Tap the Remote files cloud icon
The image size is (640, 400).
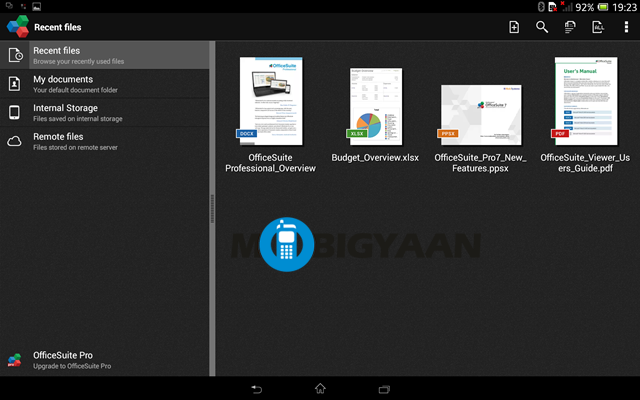pos(14,141)
